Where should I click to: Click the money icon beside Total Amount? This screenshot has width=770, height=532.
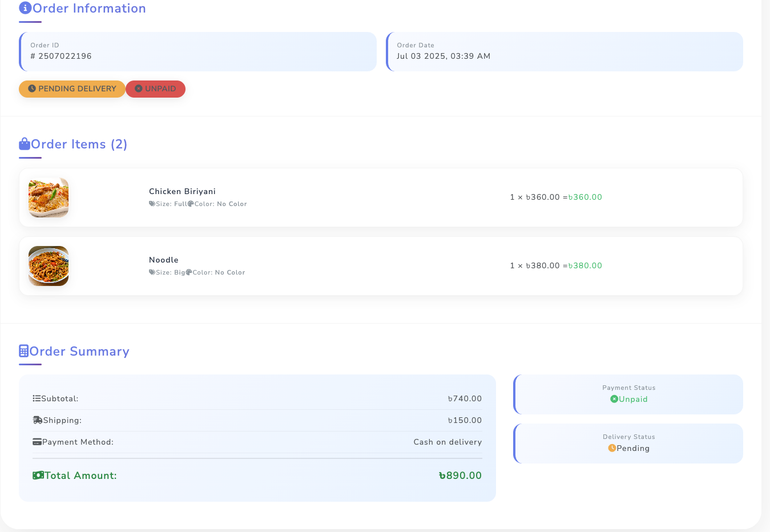[38, 475]
